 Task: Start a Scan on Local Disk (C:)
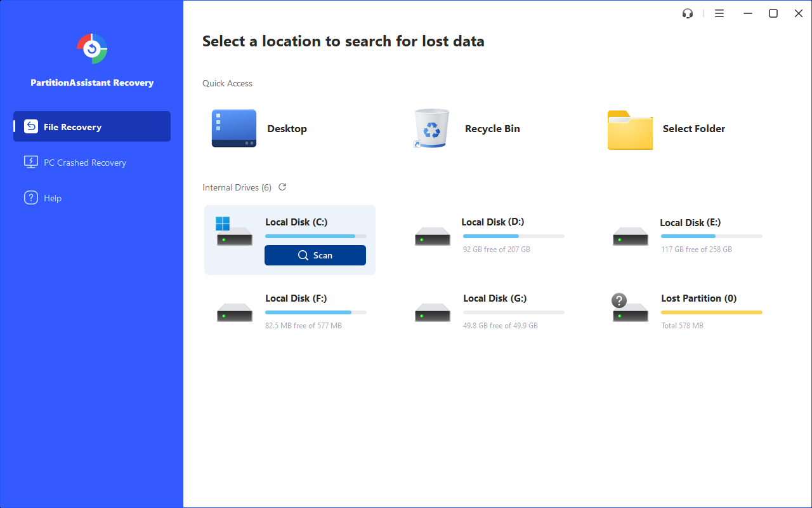click(x=315, y=255)
